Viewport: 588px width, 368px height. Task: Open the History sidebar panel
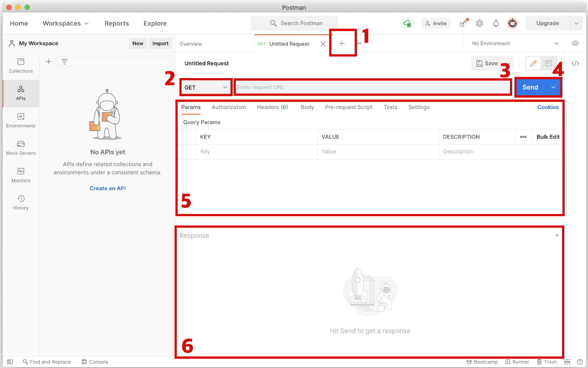click(x=21, y=203)
